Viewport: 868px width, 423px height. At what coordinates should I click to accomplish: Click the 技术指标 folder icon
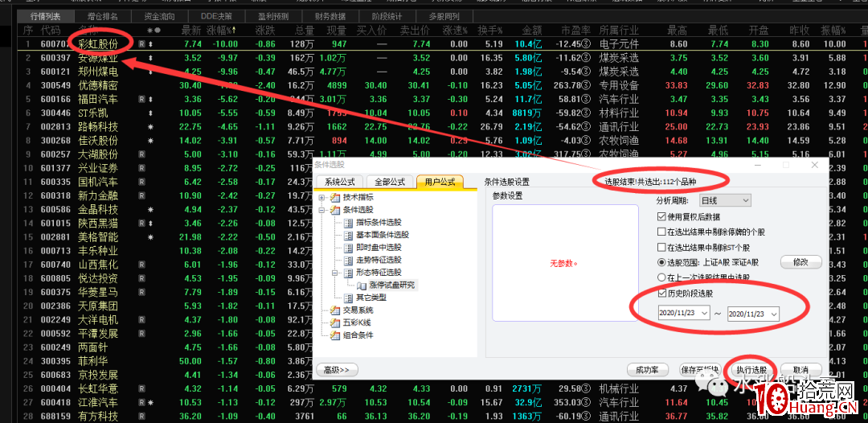[x=335, y=198]
